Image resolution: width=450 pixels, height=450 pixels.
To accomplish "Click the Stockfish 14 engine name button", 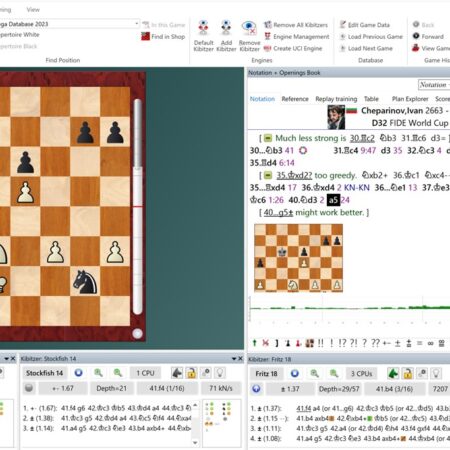I will pyautogui.click(x=45, y=373).
